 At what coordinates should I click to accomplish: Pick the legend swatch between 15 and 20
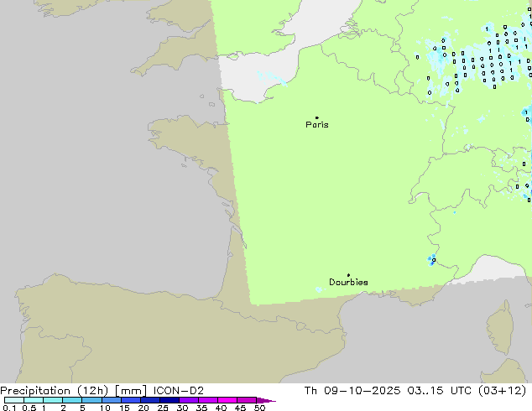click(x=131, y=400)
